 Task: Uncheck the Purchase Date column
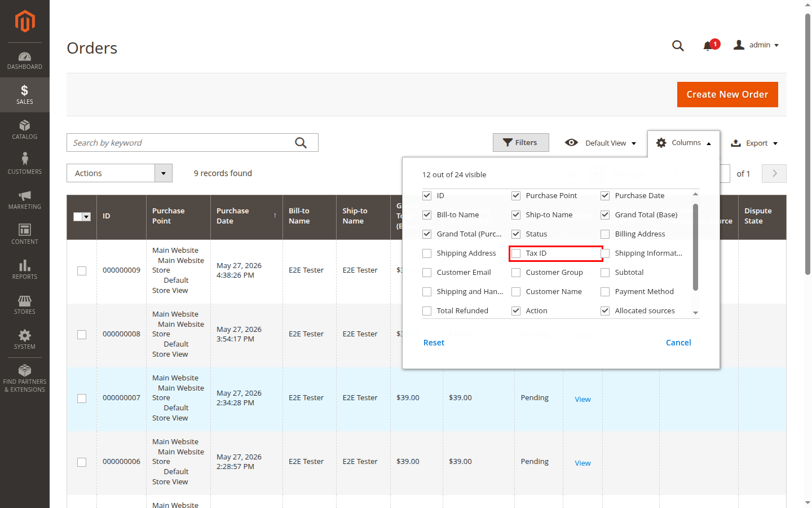pyautogui.click(x=605, y=196)
